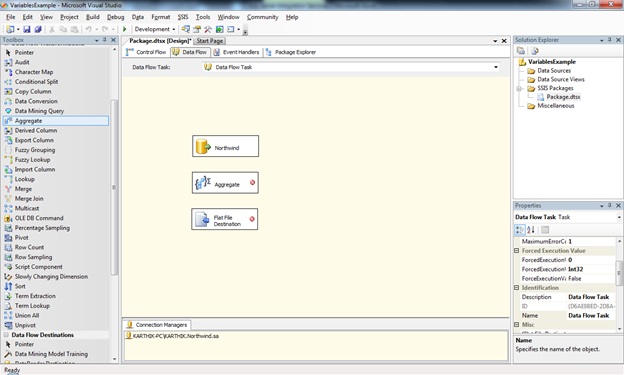This screenshot has width=625, height=375.
Task: Choose Percentage Sampling transformation
Action: click(42, 228)
